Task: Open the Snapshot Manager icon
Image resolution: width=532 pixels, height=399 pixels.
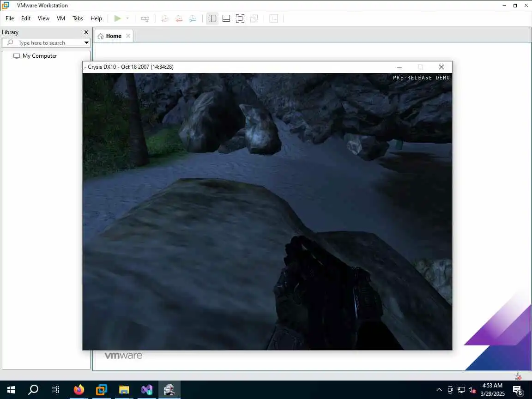Action: coord(193,18)
